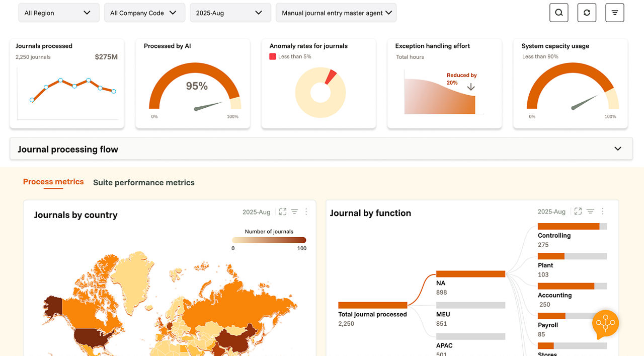This screenshot has height=356, width=644.
Task: Click the refresh icon button
Action: click(x=587, y=13)
